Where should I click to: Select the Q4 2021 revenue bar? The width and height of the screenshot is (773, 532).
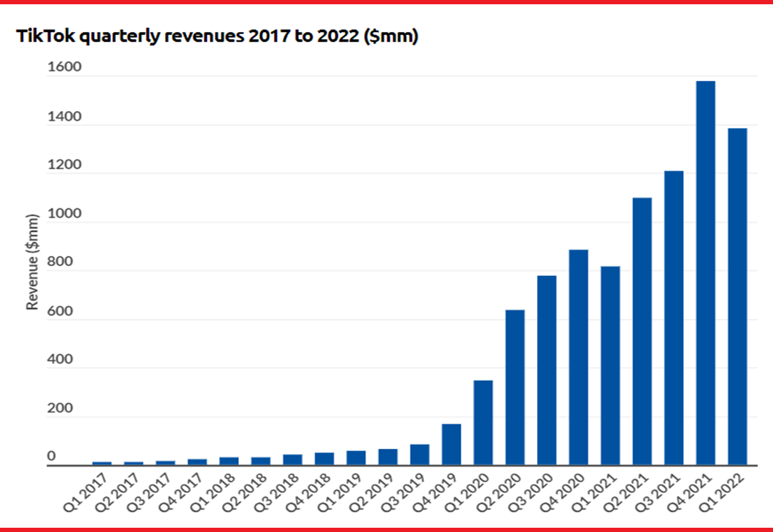pyautogui.click(x=705, y=273)
